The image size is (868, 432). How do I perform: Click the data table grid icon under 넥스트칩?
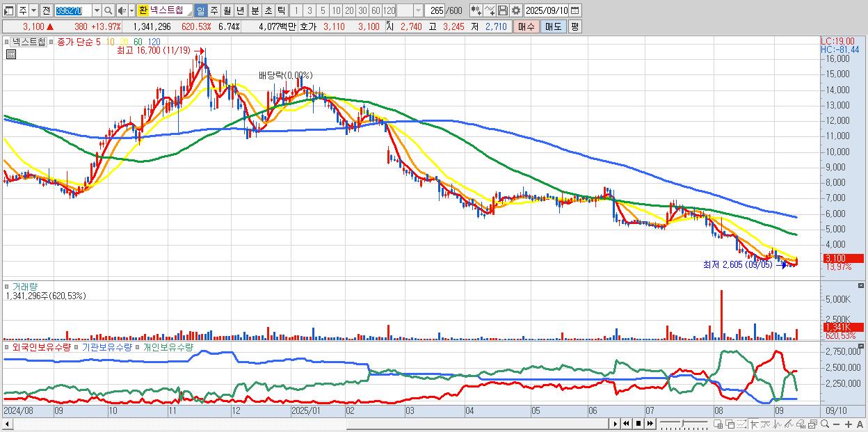pyautogui.click(x=10, y=54)
